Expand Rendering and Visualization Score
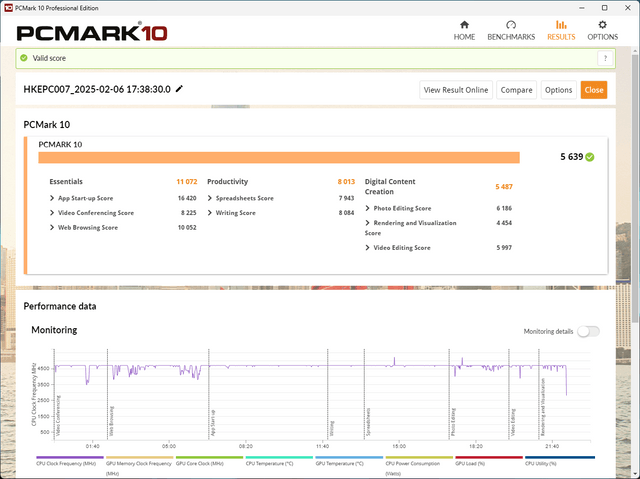This screenshot has width=640, height=479. click(x=367, y=223)
